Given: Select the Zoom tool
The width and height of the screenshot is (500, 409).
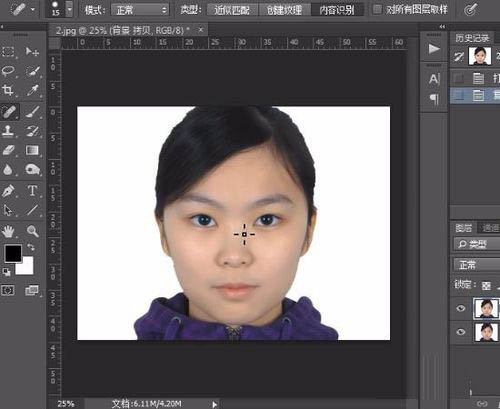Looking at the screenshot, I should (x=32, y=231).
